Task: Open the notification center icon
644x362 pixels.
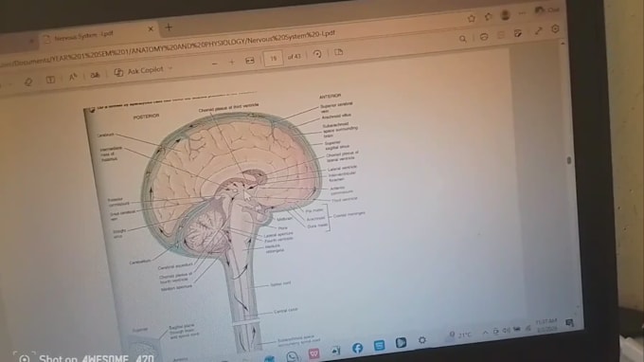Action: tap(569, 323)
